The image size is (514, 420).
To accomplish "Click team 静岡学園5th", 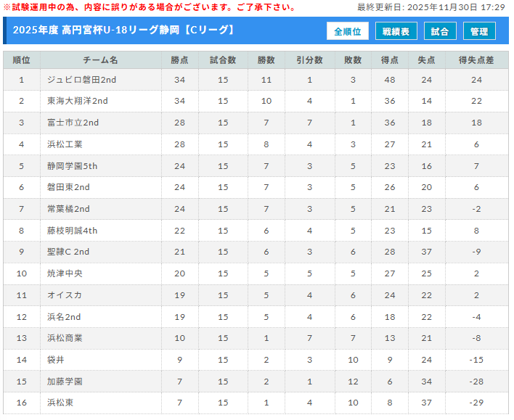I will point(72,166).
